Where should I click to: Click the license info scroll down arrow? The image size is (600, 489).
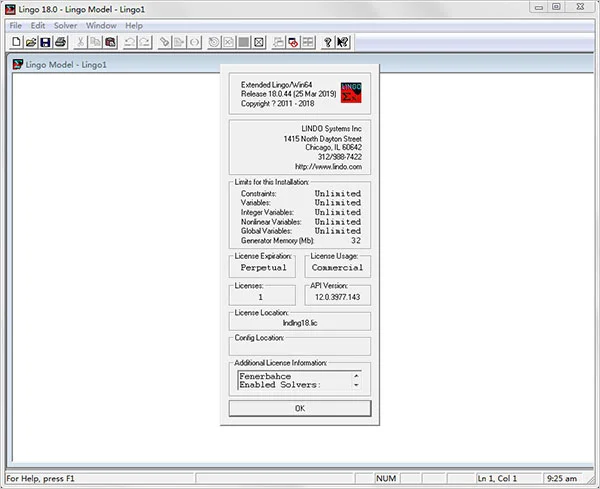pyautogui.click(x=356, y=385)
